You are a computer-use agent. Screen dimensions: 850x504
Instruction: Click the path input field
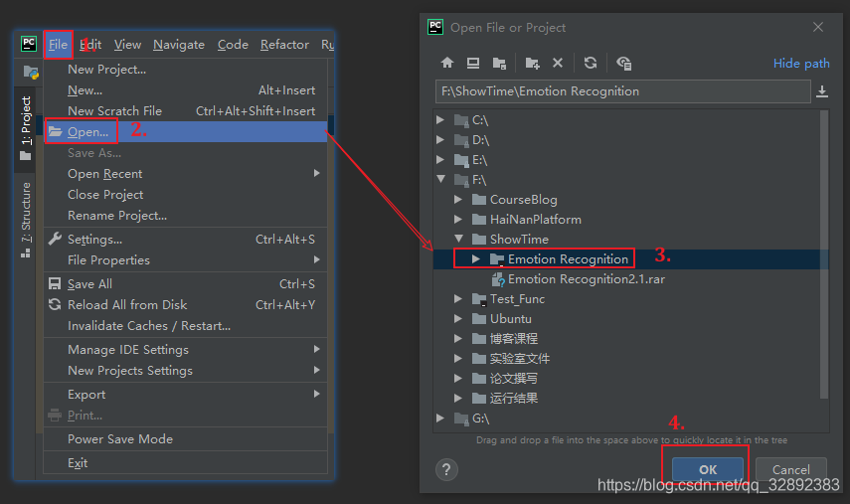pos(623,91)
